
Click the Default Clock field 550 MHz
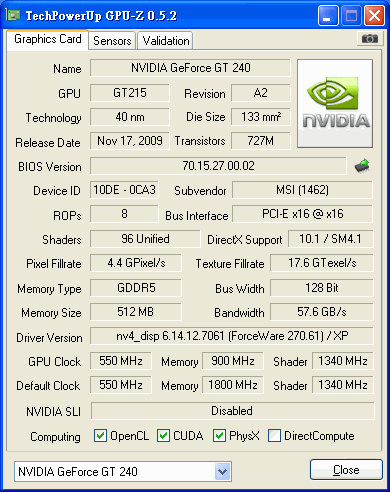coord(121,385)
